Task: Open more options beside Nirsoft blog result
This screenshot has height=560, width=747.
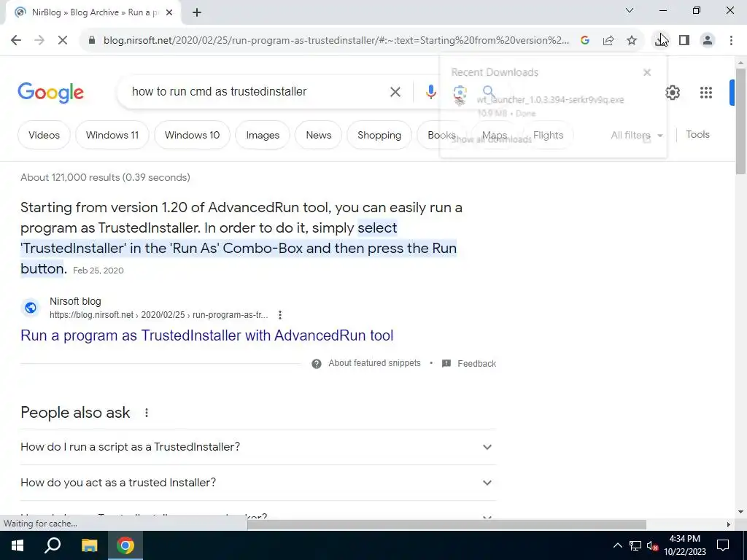Action: [x=280, y=315]
